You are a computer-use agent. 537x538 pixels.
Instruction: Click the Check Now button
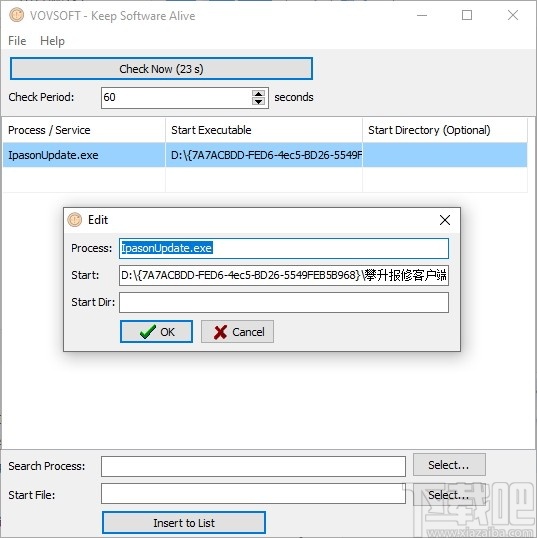coord(161,69)
